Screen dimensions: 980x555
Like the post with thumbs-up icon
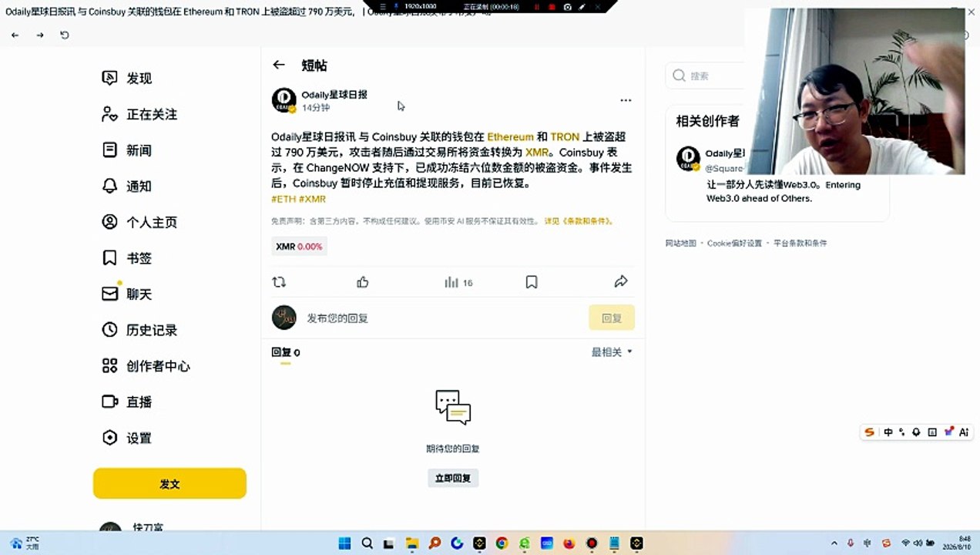coord(363,282)
